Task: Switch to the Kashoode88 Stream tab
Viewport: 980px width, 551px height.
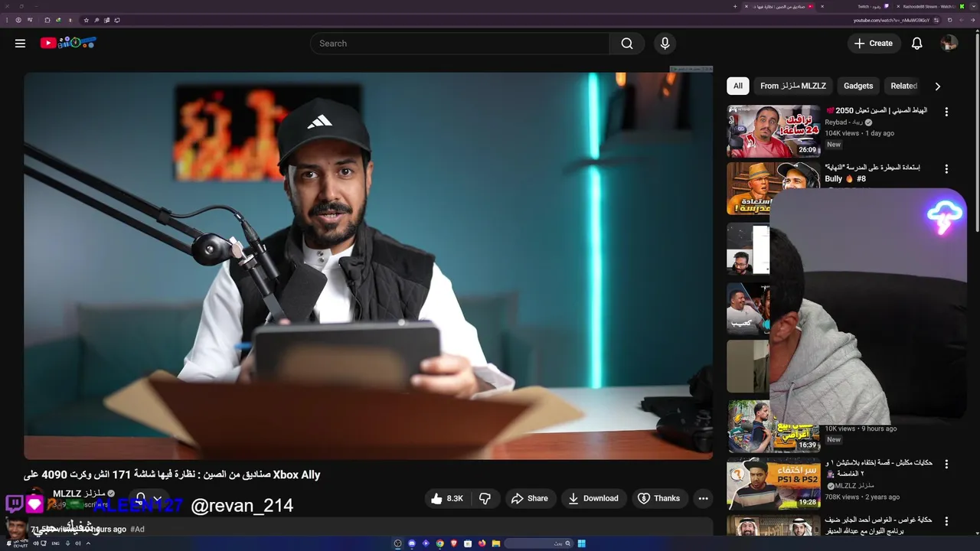Action: (x=930, y=6)
